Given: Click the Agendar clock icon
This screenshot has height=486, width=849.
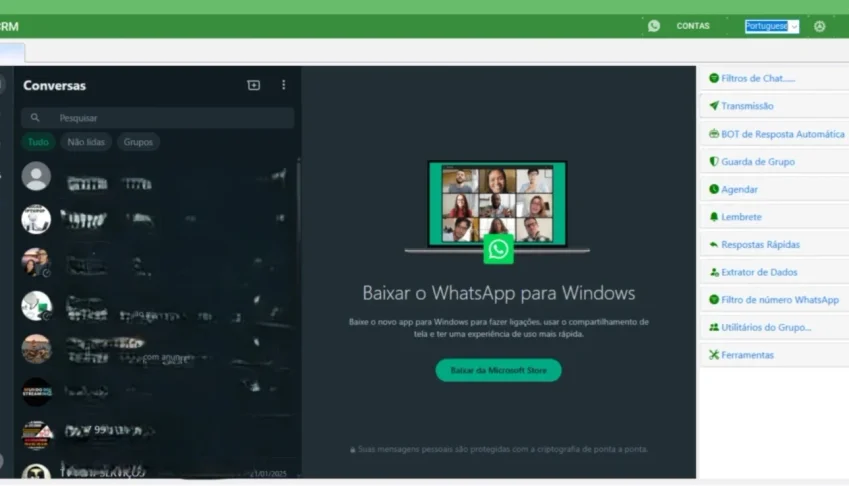Looking at the screenshot, I should [714, 189].
